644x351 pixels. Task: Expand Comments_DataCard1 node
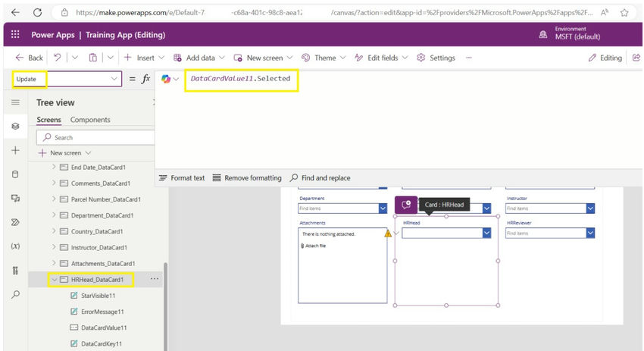tap(54, 183)
